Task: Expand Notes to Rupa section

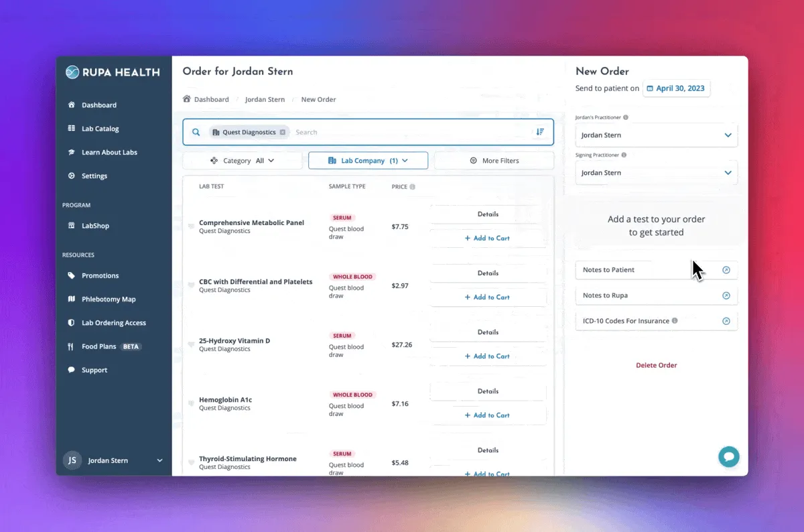Action: tap(657, 295)
